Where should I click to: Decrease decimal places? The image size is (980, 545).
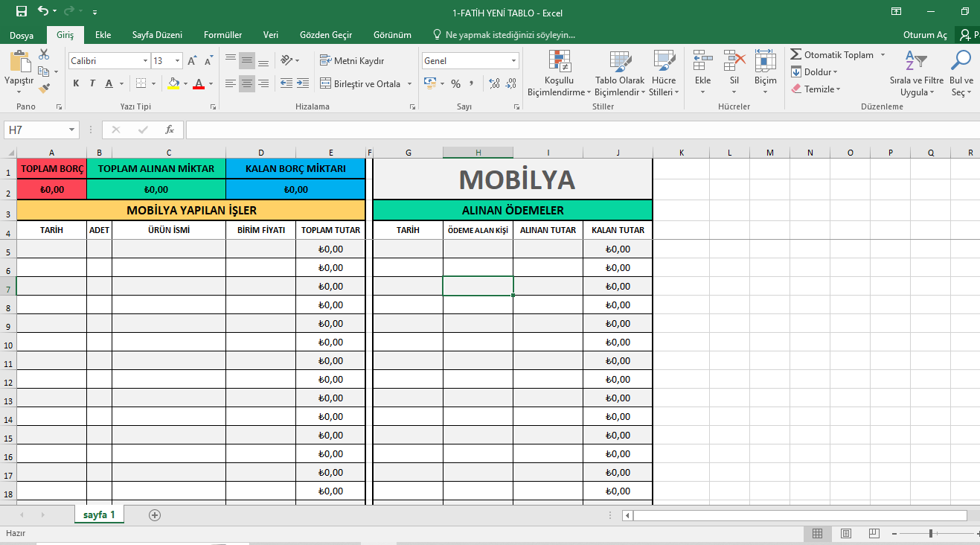pyautogui.click(x=511, y=83)
